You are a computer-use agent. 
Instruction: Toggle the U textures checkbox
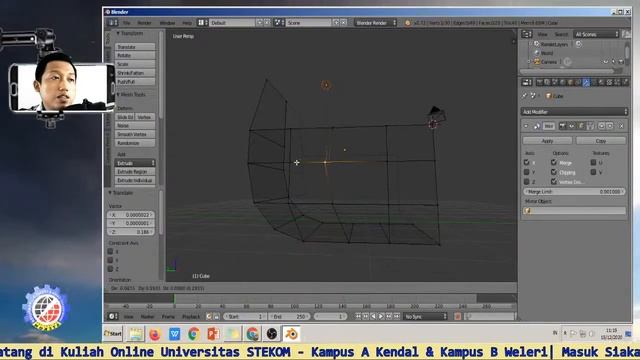pyautogui.click(x=593, y=162)
